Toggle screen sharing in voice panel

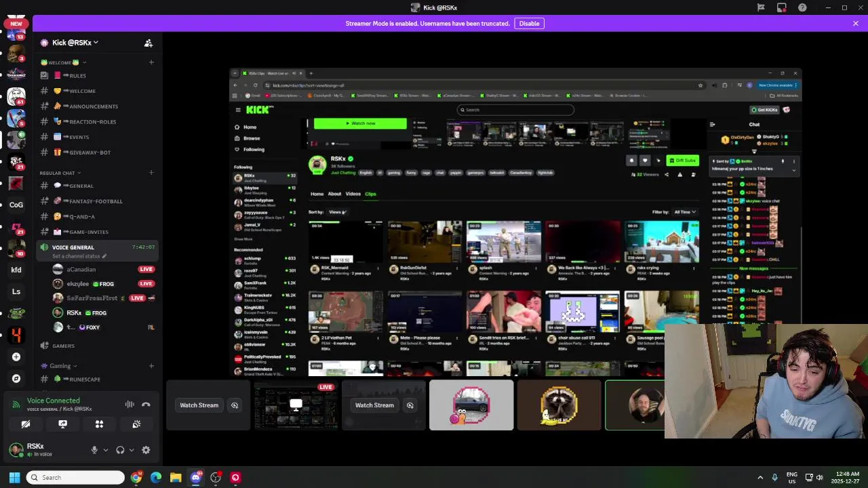click(62, 424)
